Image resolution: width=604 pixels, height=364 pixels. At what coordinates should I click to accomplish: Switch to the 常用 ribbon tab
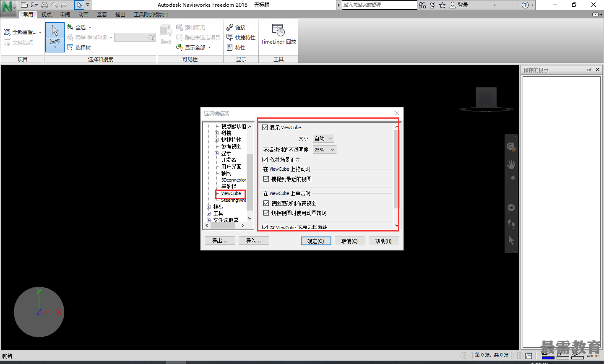pos(28,14)
